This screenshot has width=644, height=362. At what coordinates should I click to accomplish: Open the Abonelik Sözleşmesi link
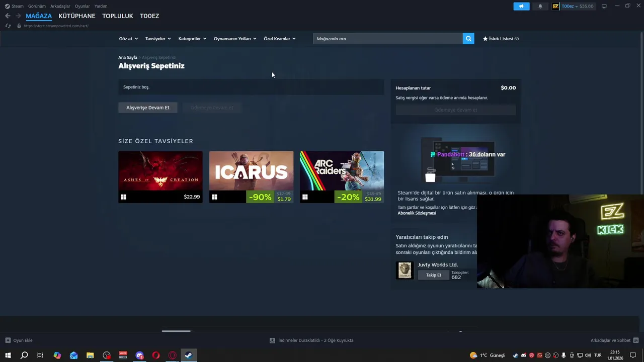click(x=417, y=213)
